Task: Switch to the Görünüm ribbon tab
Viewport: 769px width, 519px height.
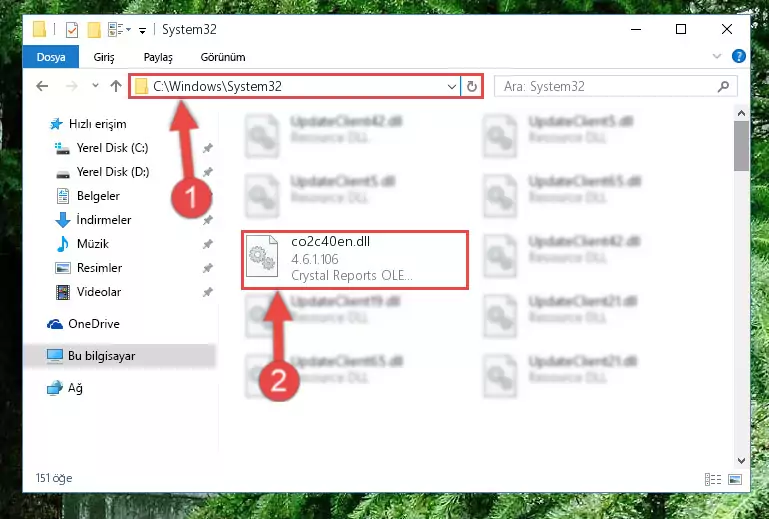Action: click(x=223, y=57)
